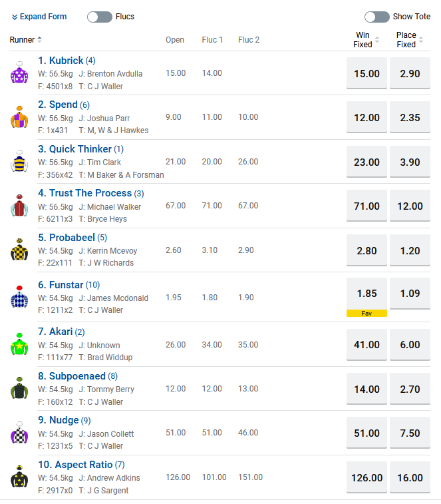
Task: Select Probabeel place odds 1.20
Action: click(410, 250)
